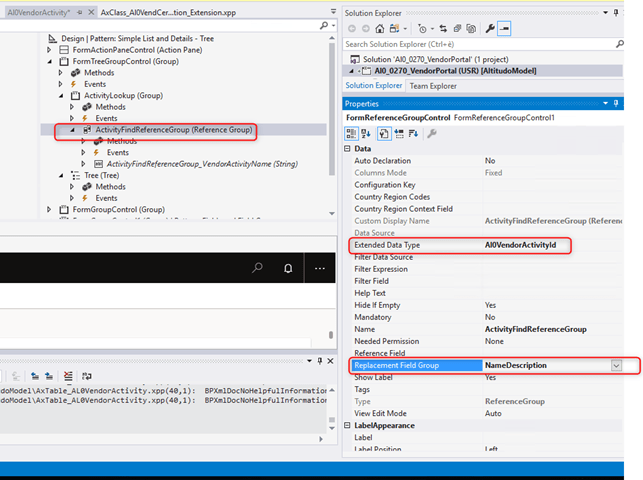Switch Properties panel to Categorized view

(352, 133)
